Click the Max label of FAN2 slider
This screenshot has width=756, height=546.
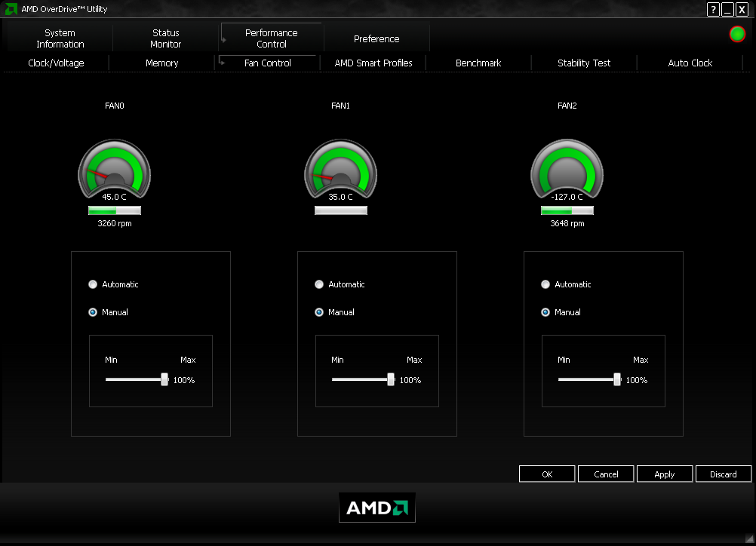tap(641, 360)
